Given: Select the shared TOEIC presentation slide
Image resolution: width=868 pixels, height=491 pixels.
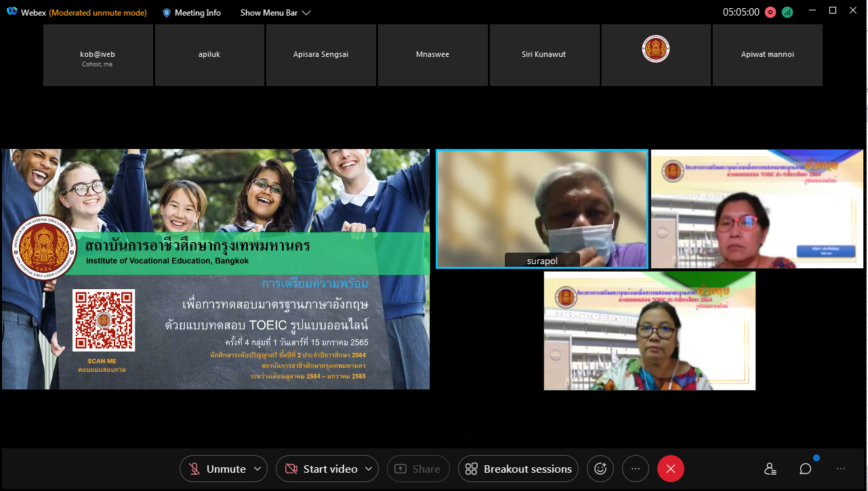Looking at the screenshot, I should 215,269.
